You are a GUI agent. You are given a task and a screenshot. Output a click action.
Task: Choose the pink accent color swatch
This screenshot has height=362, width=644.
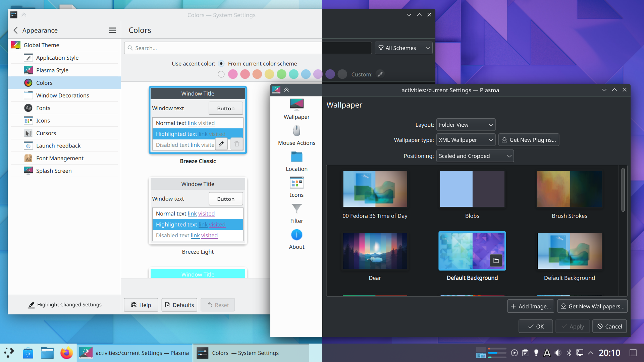click(233, 74)
